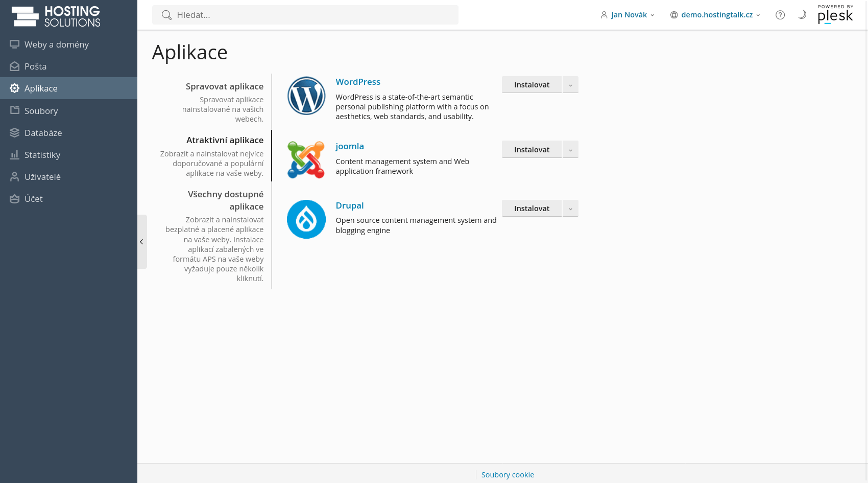This screenshot has width=868, height=483.
Task: Focus the Hledat search field
Action: click(305, 15)
